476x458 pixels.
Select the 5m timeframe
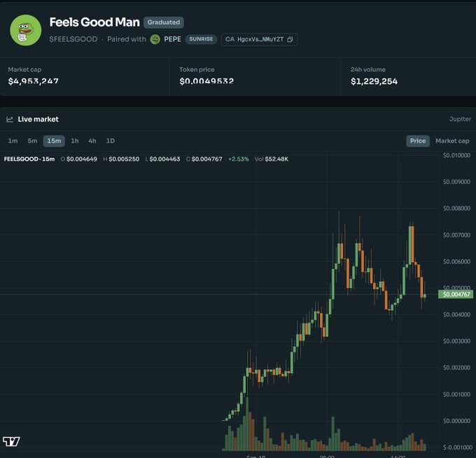click(32, 141)
